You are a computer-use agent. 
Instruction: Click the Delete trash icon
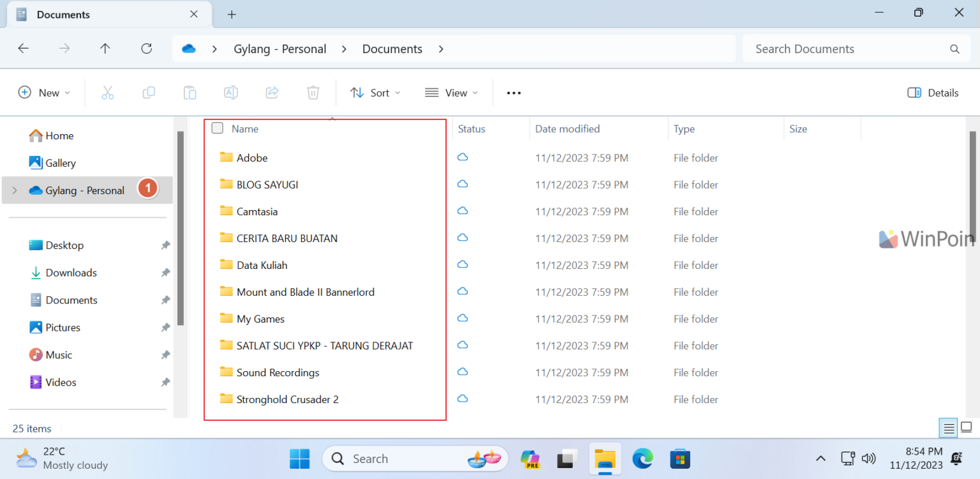[x=313, y=92]
